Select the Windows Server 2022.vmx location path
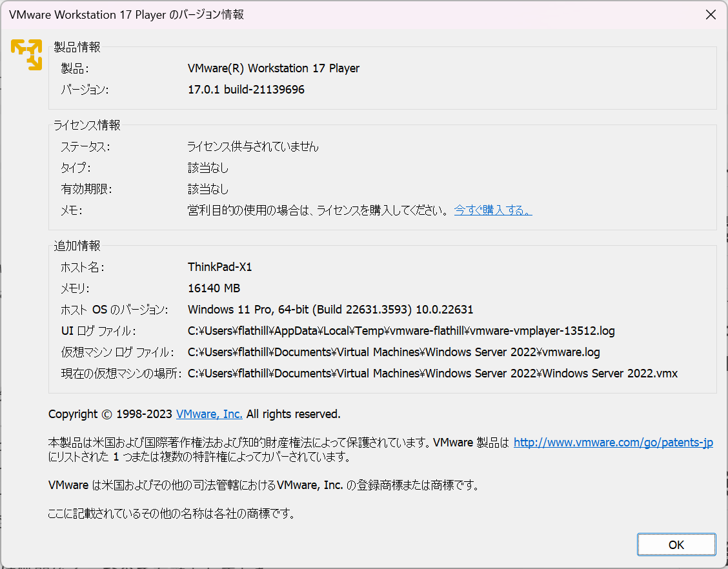The image size is (728, 569). point(432,373)
